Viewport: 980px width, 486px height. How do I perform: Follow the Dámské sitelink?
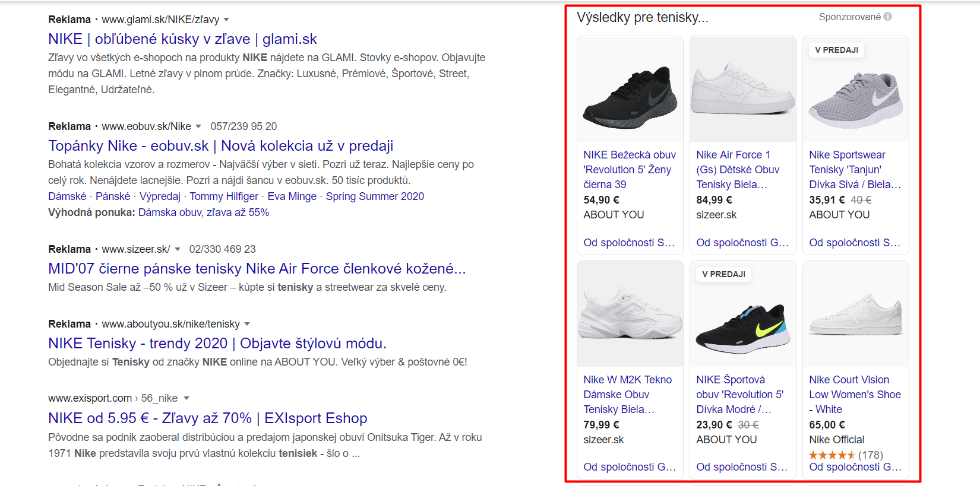(67, 196)
